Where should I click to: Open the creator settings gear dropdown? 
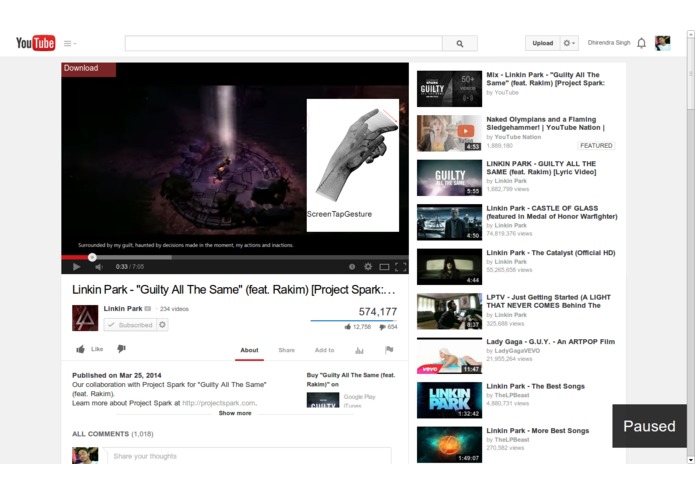(x=569, y=43)
